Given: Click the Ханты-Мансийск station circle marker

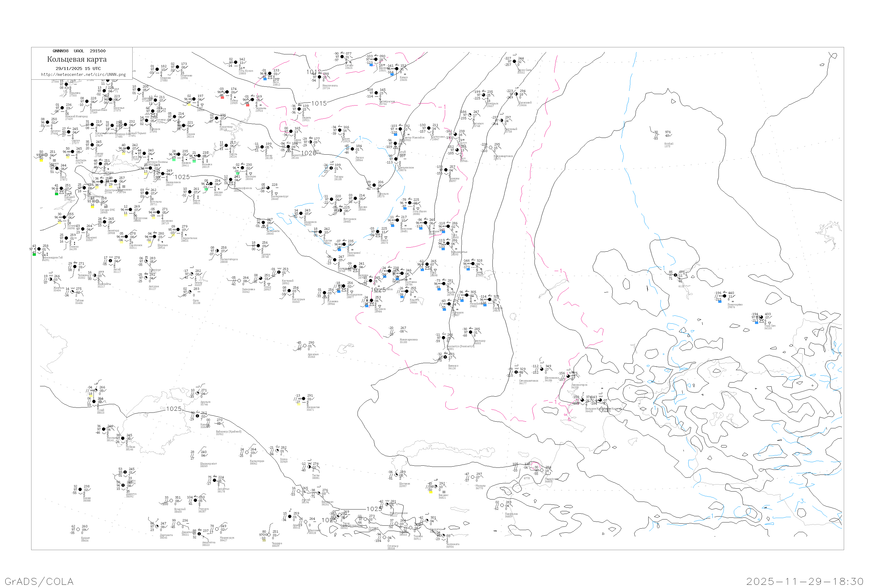Looking at the screenshot, I should tap(400, 129).
